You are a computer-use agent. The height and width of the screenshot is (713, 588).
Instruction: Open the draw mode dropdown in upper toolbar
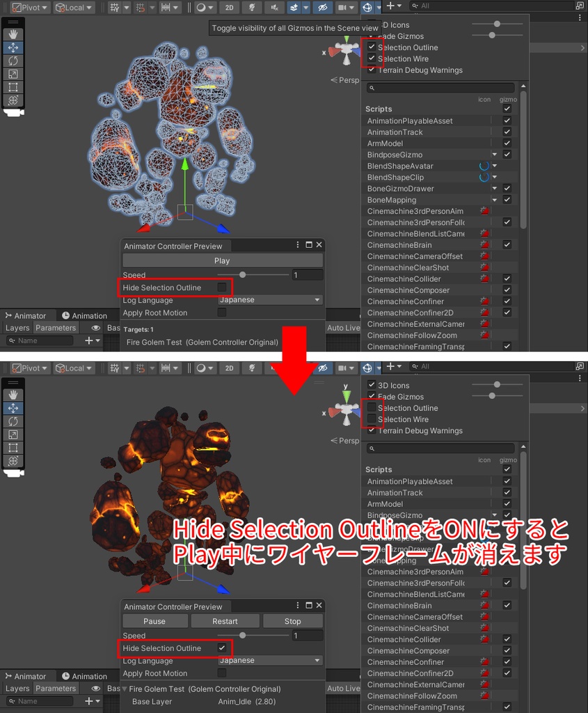click(x=204, y=8)
